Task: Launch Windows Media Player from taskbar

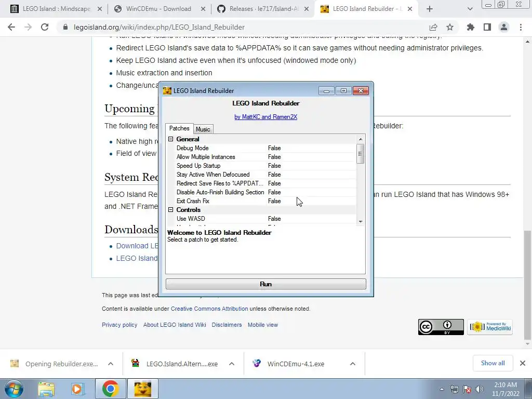Action: pos(77,389)
